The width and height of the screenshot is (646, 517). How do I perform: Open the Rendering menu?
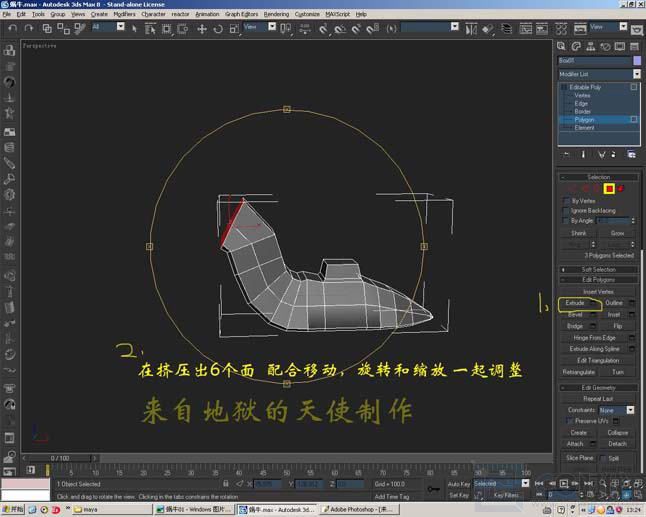coord(276,14)
